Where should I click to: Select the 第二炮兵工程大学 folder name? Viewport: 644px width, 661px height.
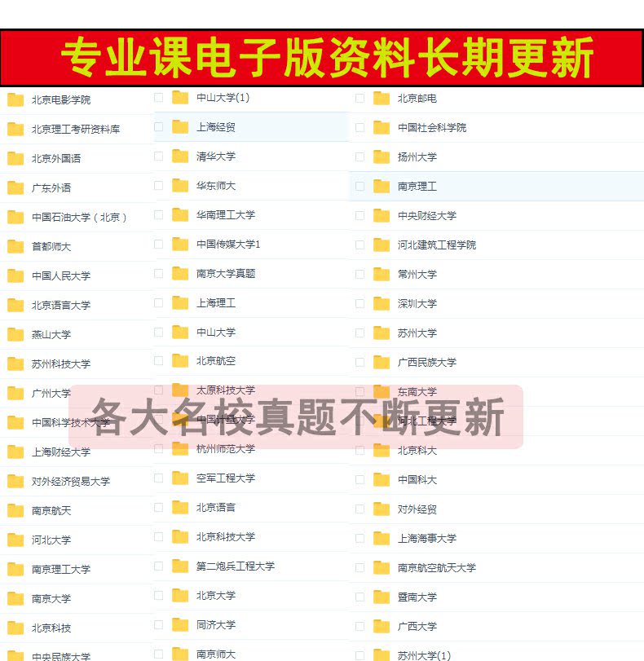coord(236,566)
